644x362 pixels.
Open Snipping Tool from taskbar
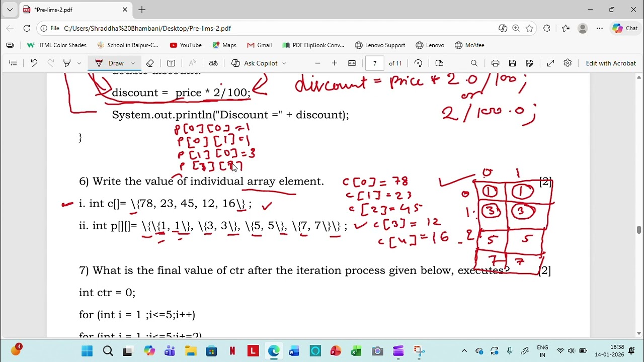click(x=419, y=351)
